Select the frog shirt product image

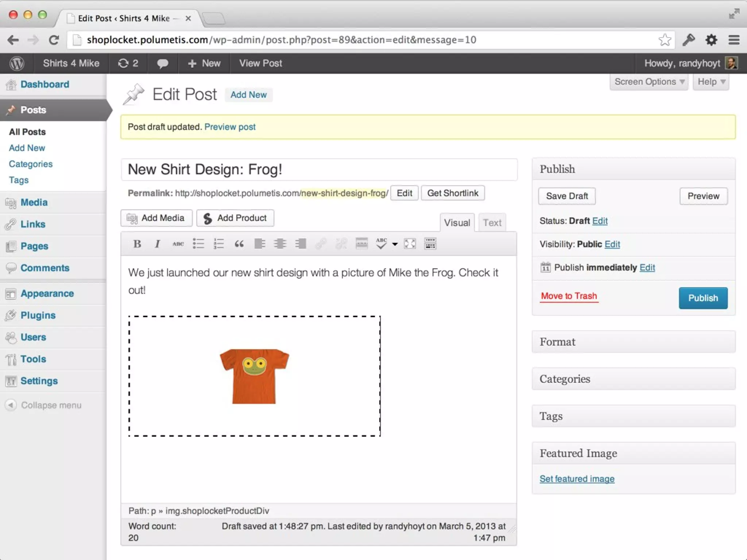pos(254,376)
